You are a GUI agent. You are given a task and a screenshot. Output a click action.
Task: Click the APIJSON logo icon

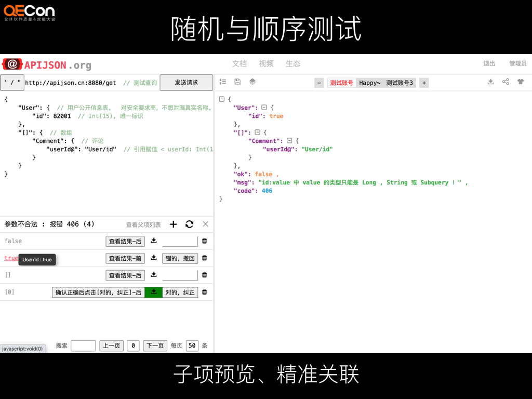[x=12, y=64]
